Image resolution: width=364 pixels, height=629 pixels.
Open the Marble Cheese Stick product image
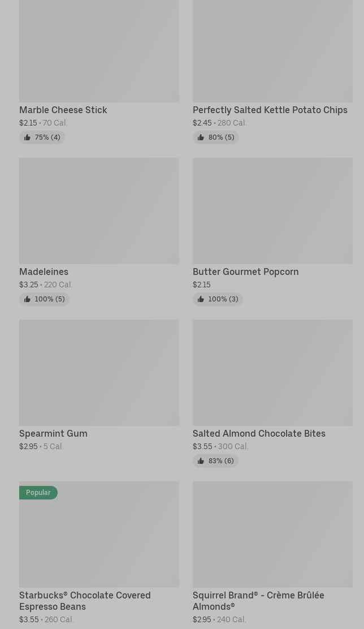(x=99, y=51)
